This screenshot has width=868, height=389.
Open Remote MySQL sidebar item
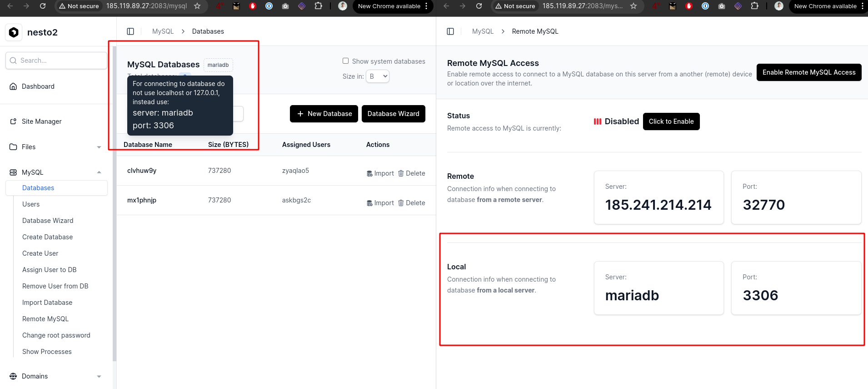coord(45,319)
